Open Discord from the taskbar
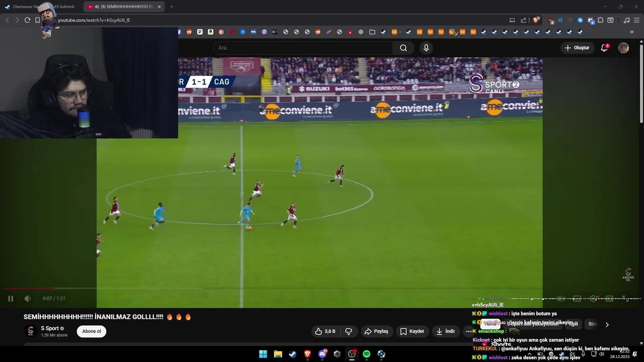The height and width of the screenshot is (362, 644). click(323, 354)
